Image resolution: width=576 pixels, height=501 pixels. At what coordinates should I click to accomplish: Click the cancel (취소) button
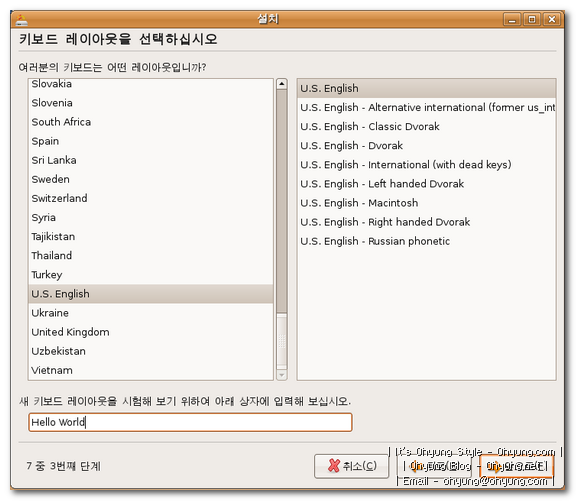[352, 466]
